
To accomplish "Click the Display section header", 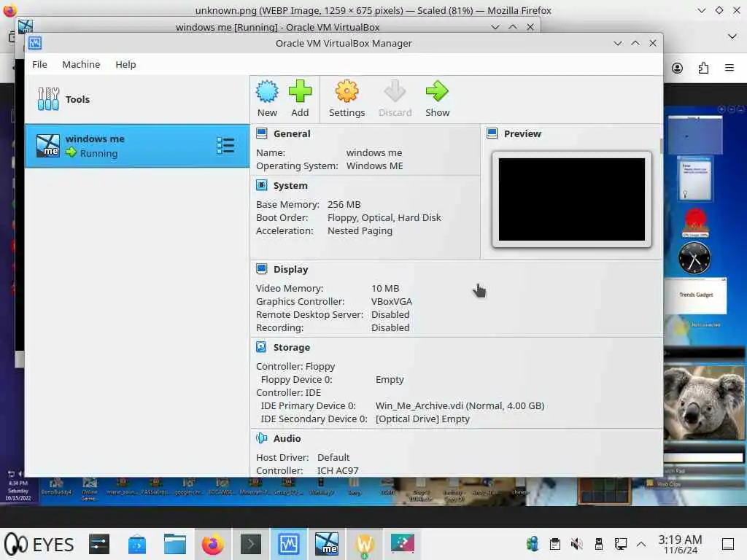I will pyautogui.click(x=290, y=270).
